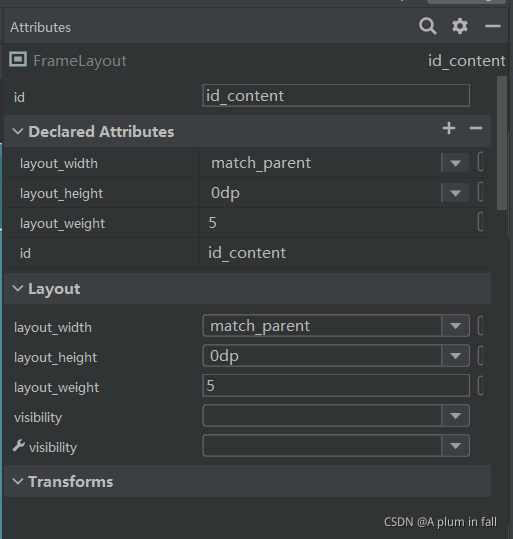Image resolution: width=513 pixels, height=539 pixels.
Task: Open the Attributes panel gear settings
Action: 460,26
